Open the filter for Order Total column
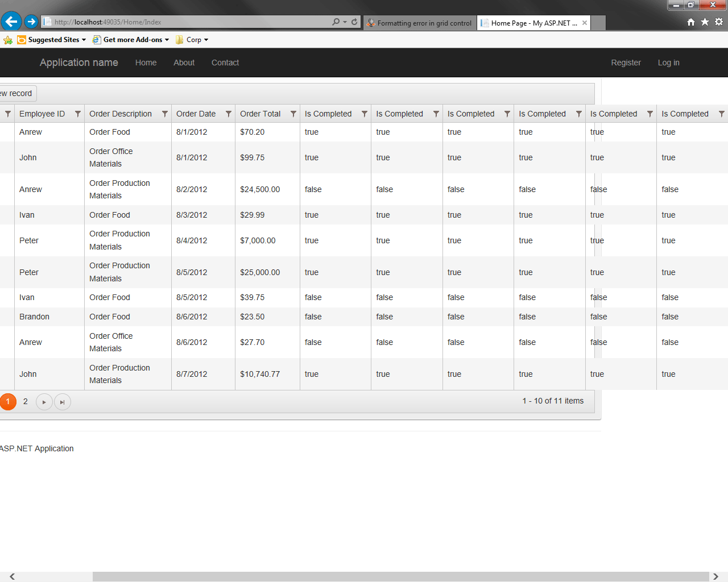 293,114
